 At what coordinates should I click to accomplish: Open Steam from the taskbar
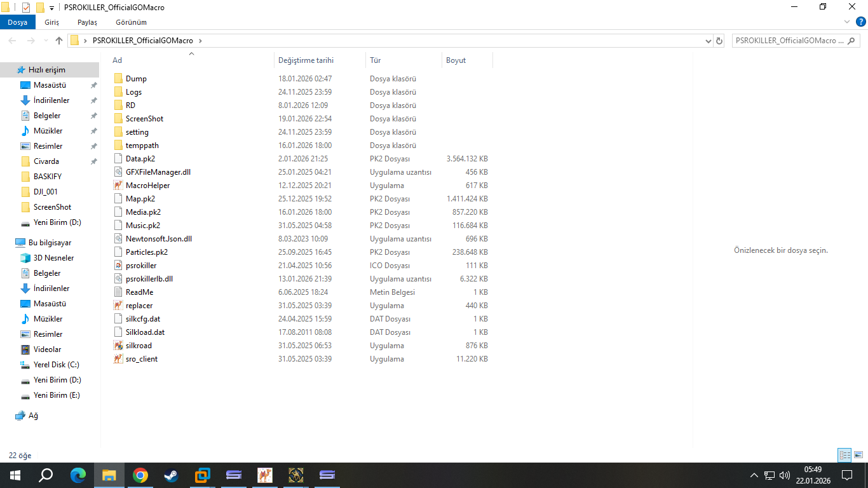coord(172,475)
